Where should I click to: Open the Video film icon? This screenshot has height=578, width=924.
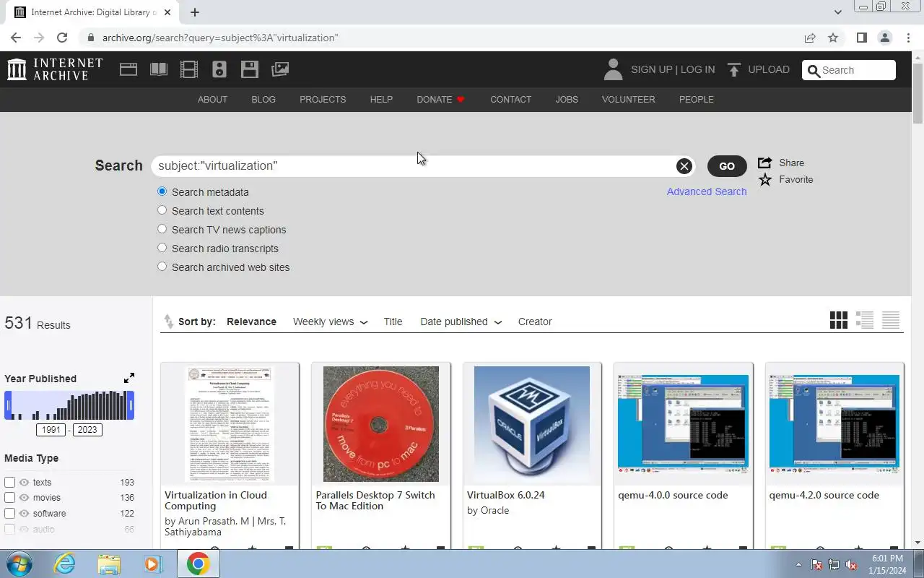click(189, 69)
